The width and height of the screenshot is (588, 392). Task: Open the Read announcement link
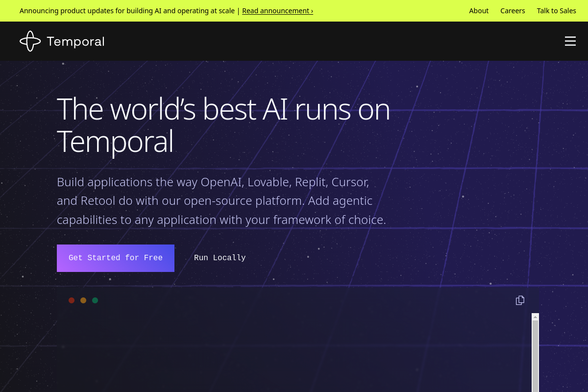coord(277,11)
